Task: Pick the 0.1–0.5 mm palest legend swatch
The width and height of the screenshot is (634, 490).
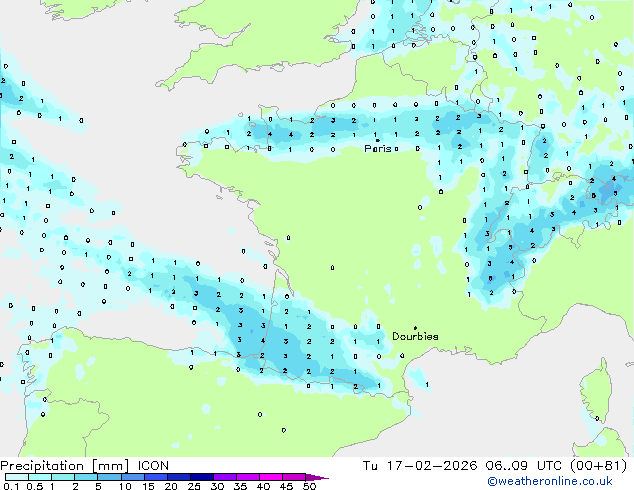Action: (x=17, y=477)
